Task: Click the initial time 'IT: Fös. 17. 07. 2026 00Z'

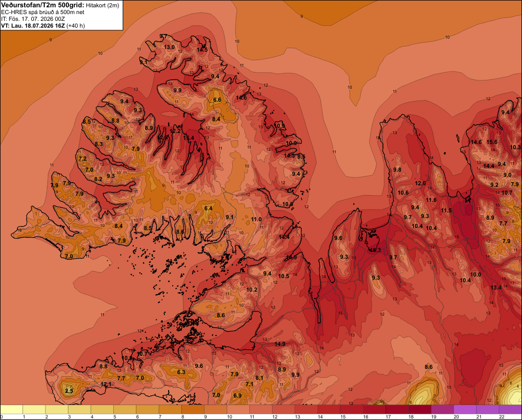Action: pyautogui.click(x=33, y=19)
